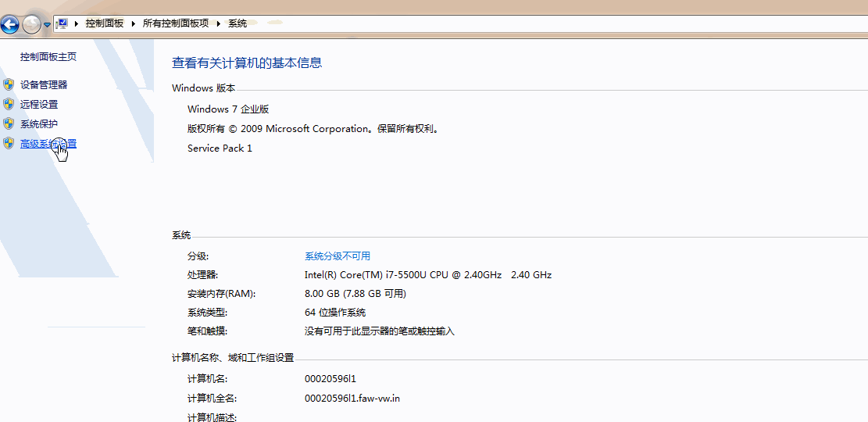Viewport: 868px width, 422px height.
Task: Select 系统 breadcrumb in address bar
Action: point(238,23)
